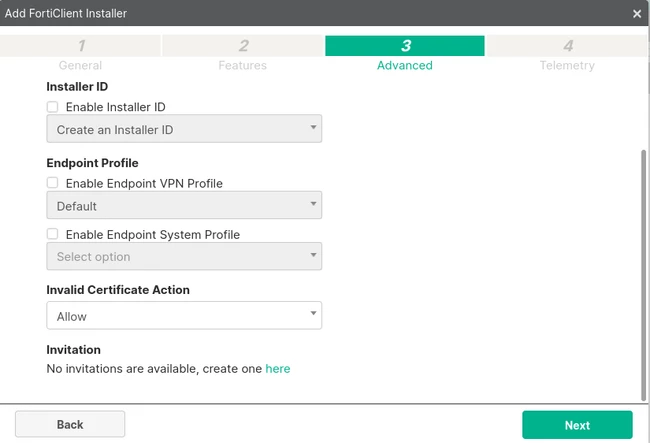Expand the Invalid Certificate Action Allow dropdown

click(184, 315)
